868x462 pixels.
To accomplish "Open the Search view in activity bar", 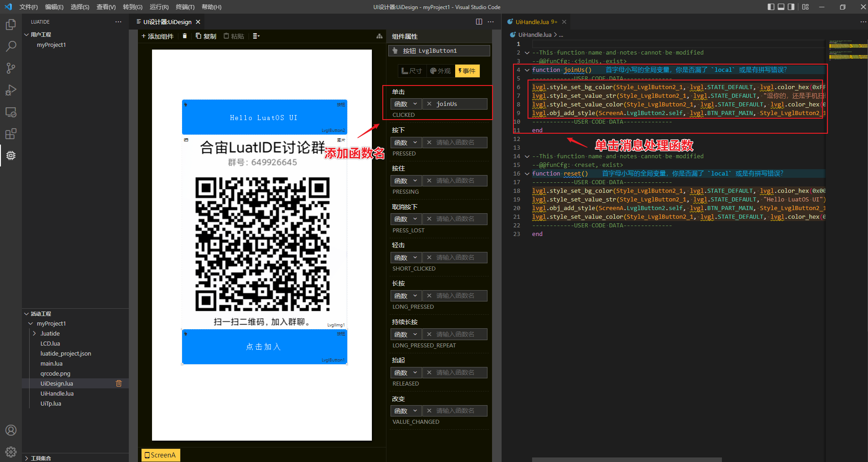I will pos(11,46).
